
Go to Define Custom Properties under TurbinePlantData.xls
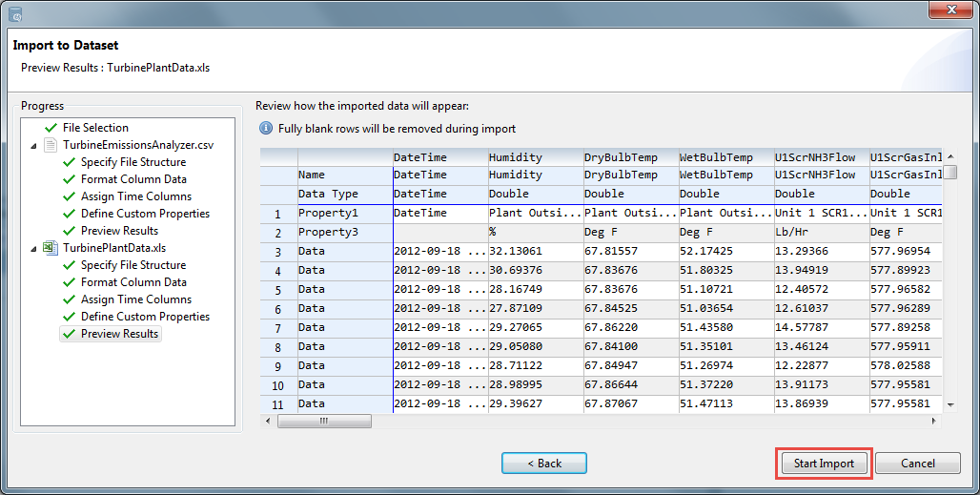tap(145, 317)
